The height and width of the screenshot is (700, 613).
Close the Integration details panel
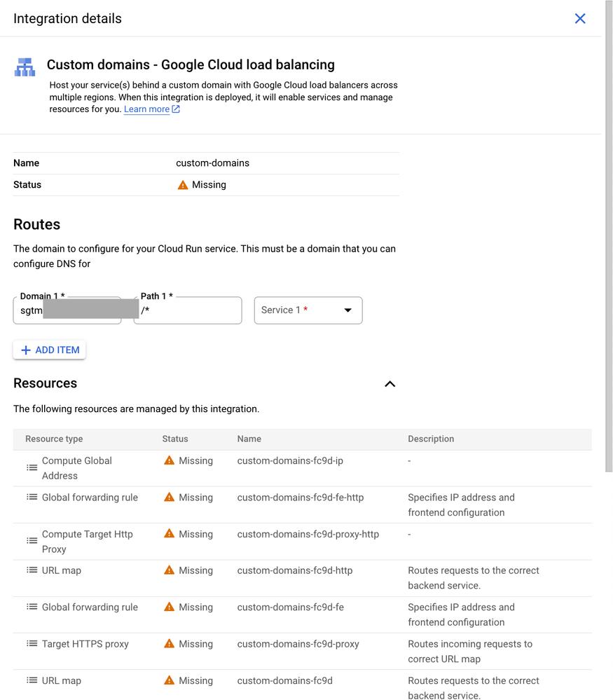click(580, 18)
